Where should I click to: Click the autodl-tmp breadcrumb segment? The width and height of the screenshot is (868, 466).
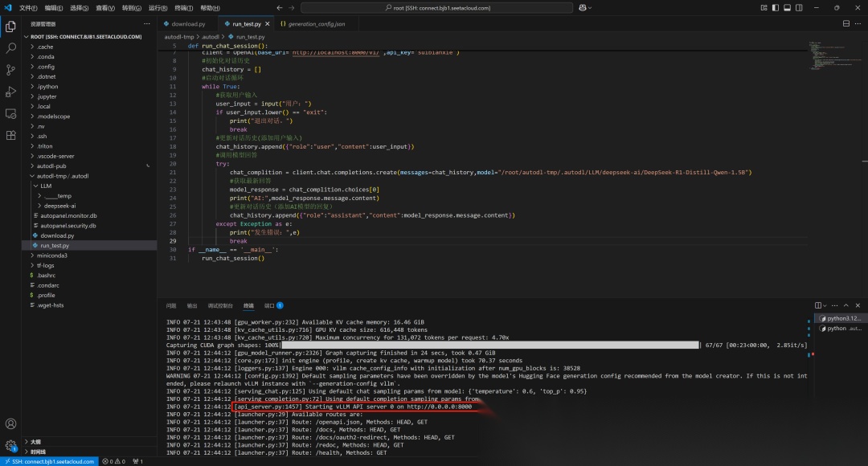tap(178, 37)
